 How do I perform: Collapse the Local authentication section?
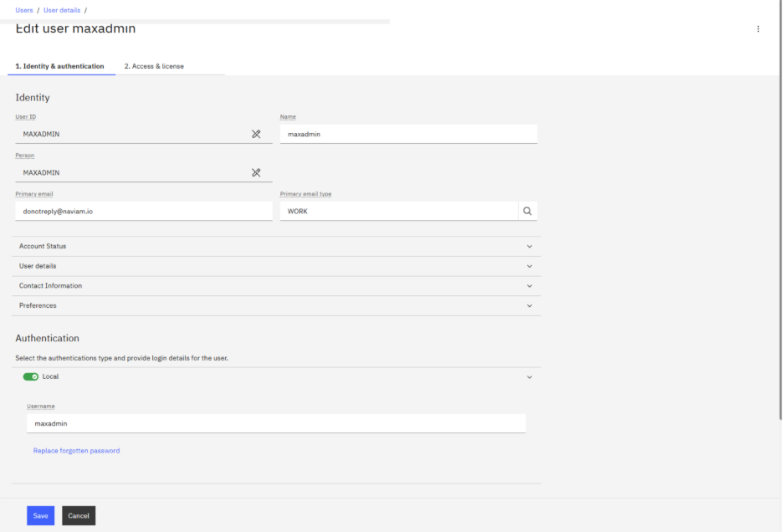528,376
